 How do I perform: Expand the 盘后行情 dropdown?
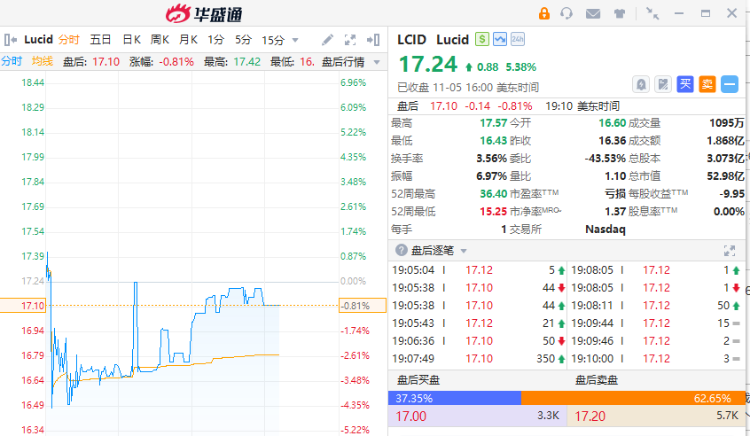pos(377,62)
